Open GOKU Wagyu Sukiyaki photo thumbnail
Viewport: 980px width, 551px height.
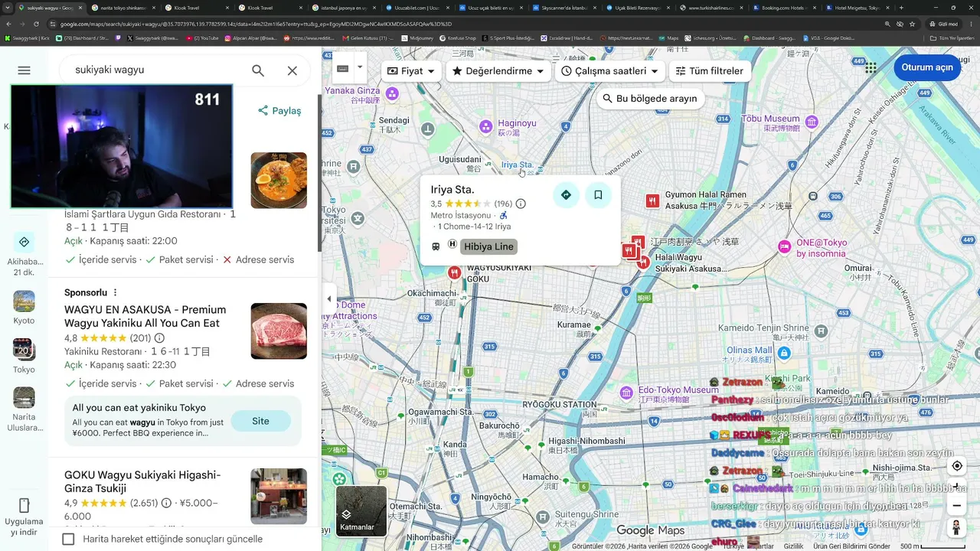point(279,497)
